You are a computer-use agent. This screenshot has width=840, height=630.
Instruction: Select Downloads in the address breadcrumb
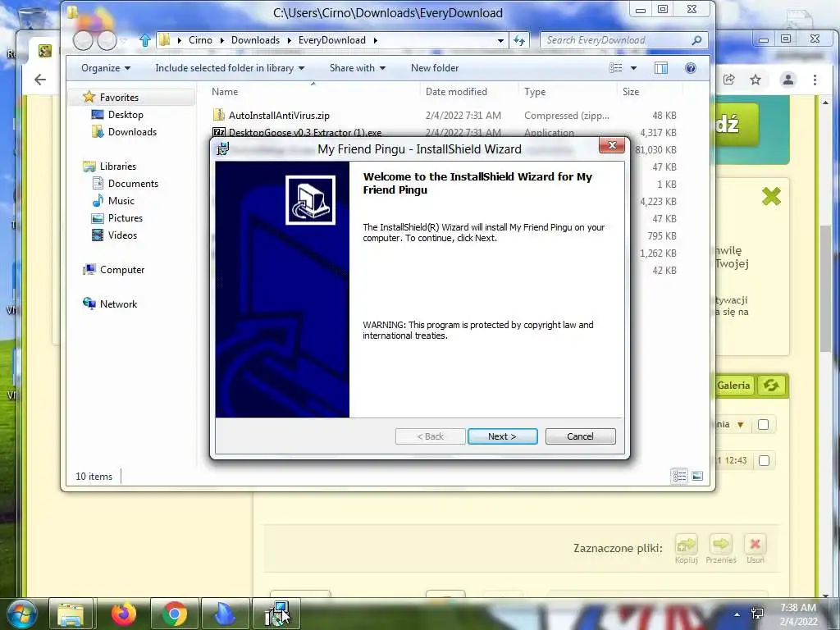click(256, 40)
